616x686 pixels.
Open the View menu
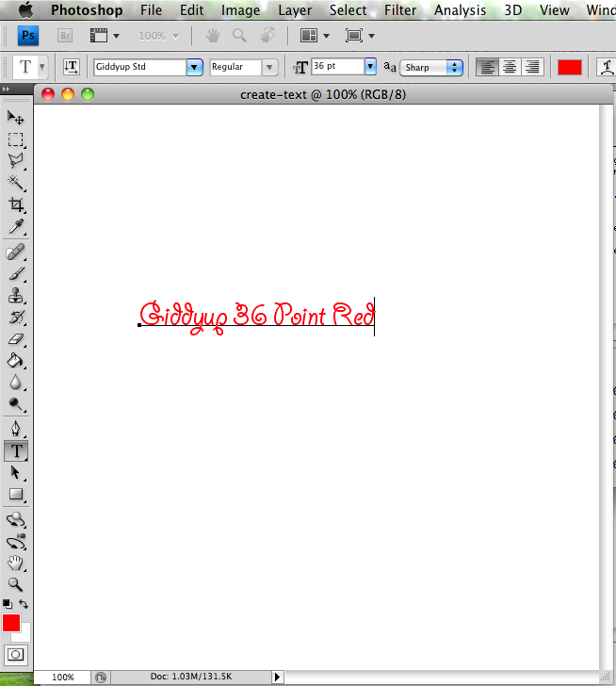point(555,10)
